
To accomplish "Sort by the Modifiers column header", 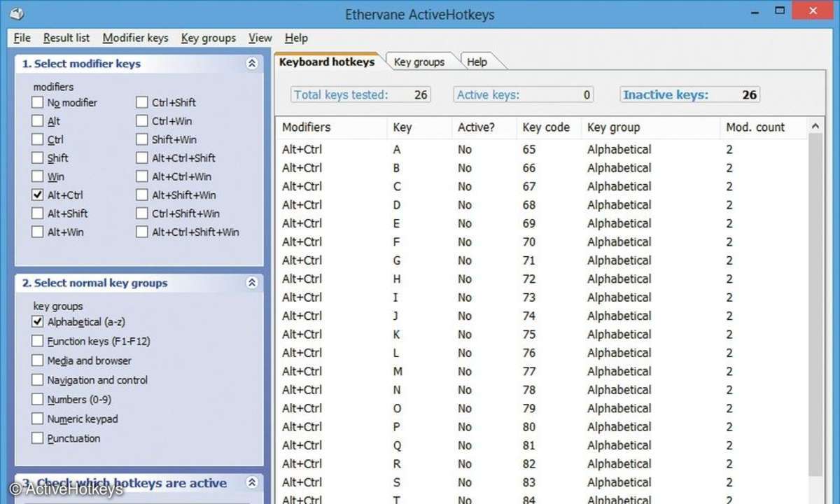I will 332,127.
